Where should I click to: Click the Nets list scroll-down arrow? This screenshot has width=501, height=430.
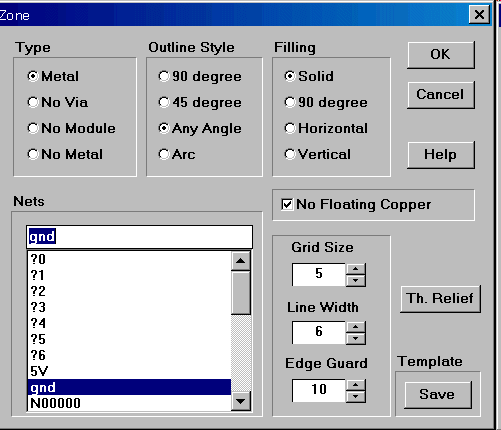tap(241, 401)
